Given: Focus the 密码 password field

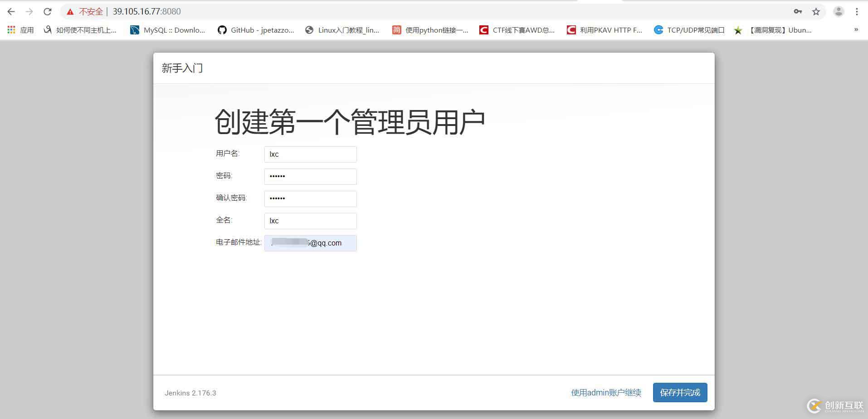Looking at the screenshot, I should pos(310,177).
